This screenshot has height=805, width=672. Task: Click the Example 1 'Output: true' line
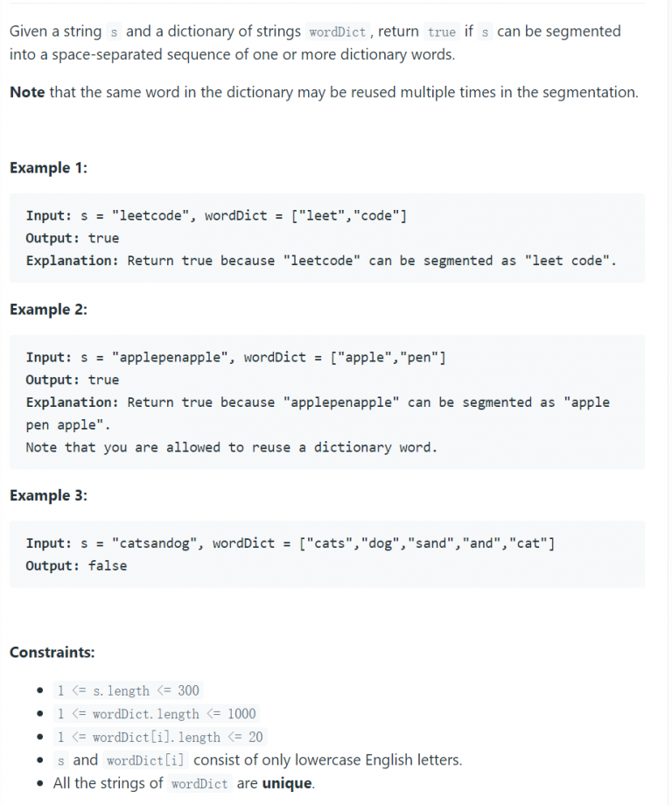point(73,238)
